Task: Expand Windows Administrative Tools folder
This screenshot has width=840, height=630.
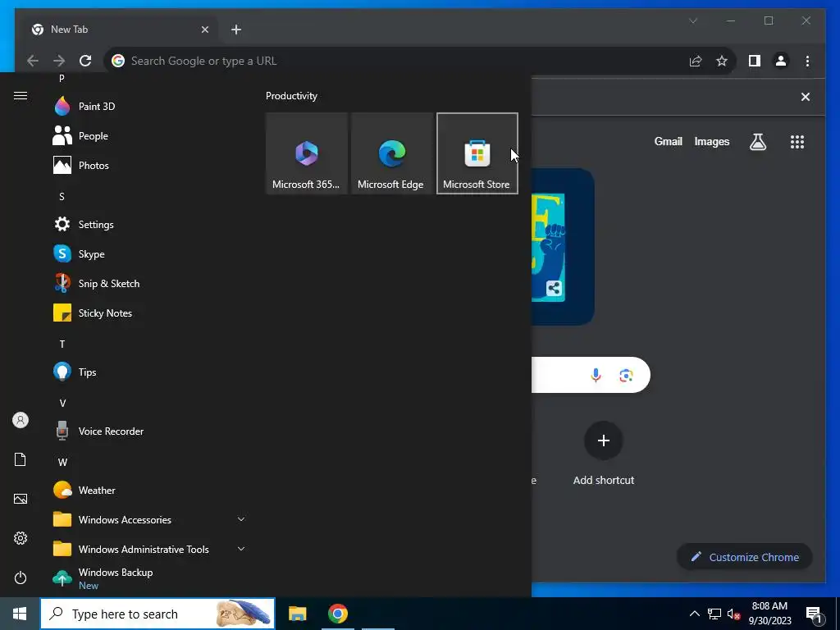Action: tap(148, 549)
